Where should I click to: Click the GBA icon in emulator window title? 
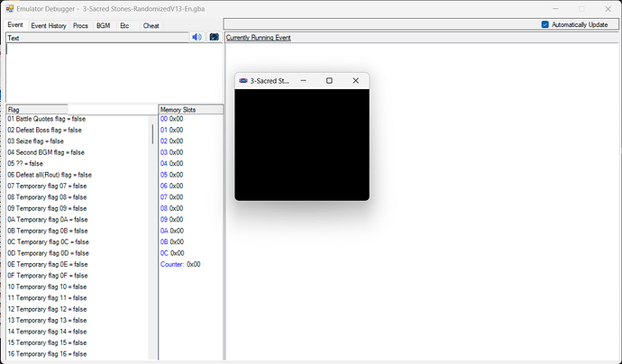(242, 80)
